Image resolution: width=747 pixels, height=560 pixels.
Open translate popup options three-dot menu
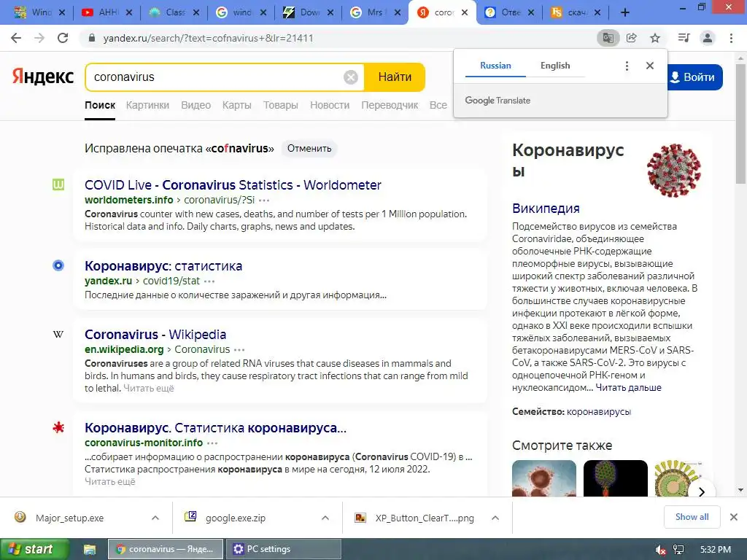pyautogui.click(x=627, y=66)
